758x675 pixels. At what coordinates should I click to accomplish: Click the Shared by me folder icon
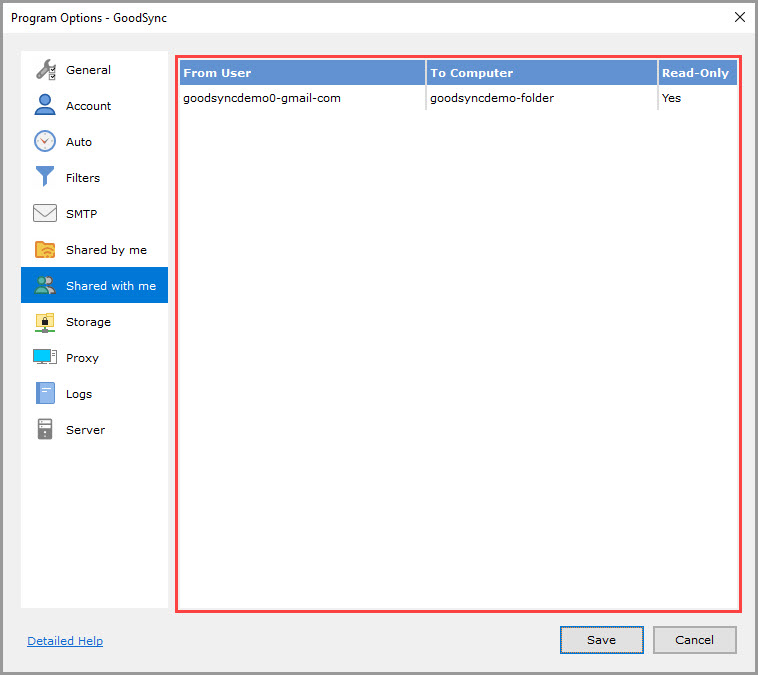click(x=45, y=249)
